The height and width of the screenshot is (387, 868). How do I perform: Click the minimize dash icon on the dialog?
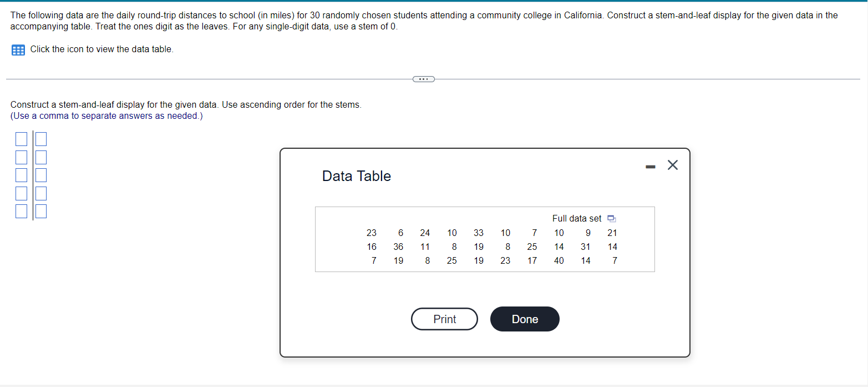[650, 165]
